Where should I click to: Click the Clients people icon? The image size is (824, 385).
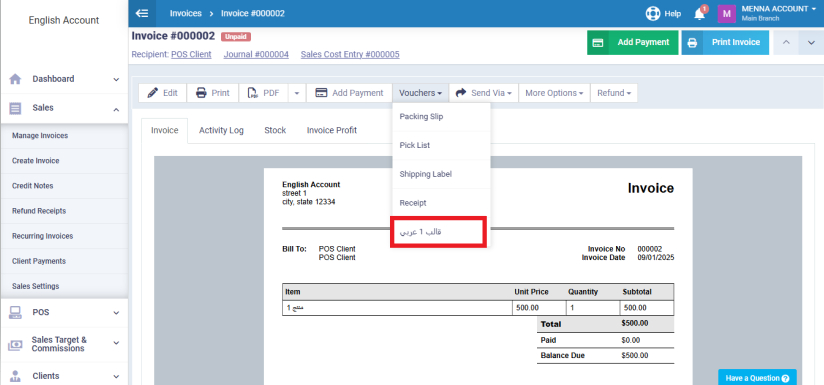coord(15,376)
